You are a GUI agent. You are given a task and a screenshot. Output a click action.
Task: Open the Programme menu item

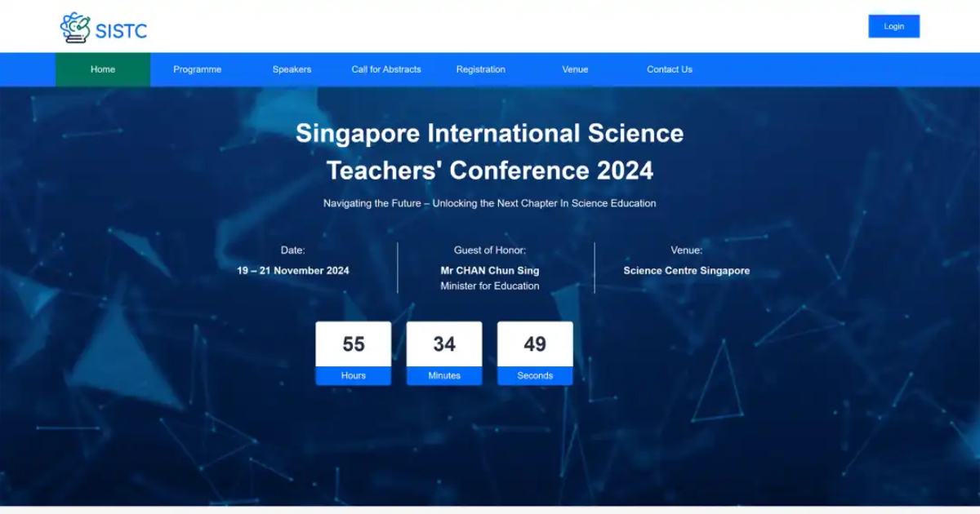point(197,69)
